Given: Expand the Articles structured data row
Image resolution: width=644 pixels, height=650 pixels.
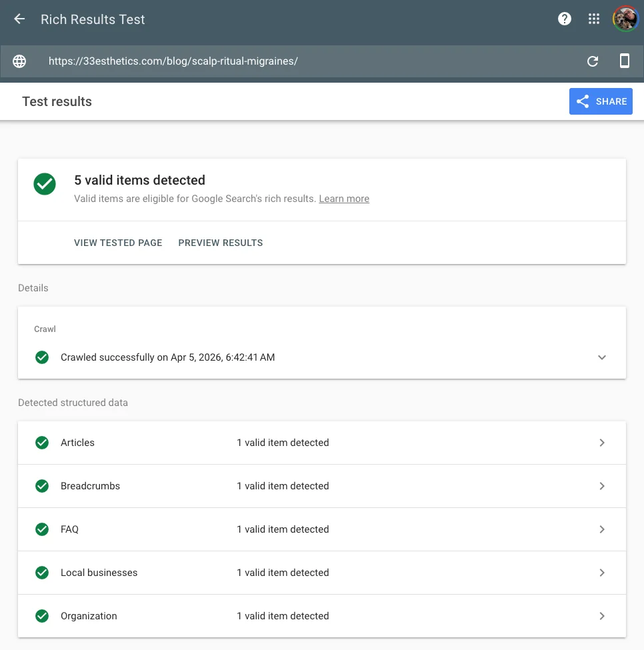Looking at the screenshot, I should 602,442.
